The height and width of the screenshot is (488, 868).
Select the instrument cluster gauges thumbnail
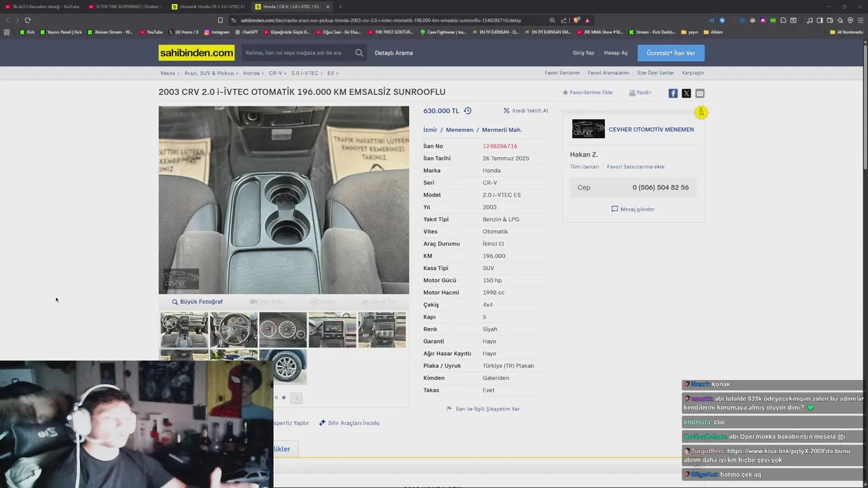[283, 330]
